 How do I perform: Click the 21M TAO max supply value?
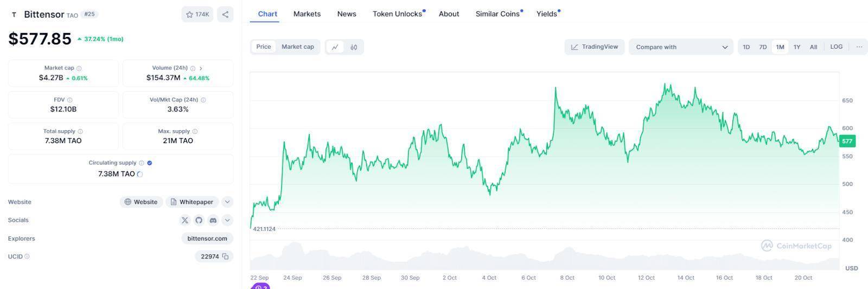click(x=178, y=141)
